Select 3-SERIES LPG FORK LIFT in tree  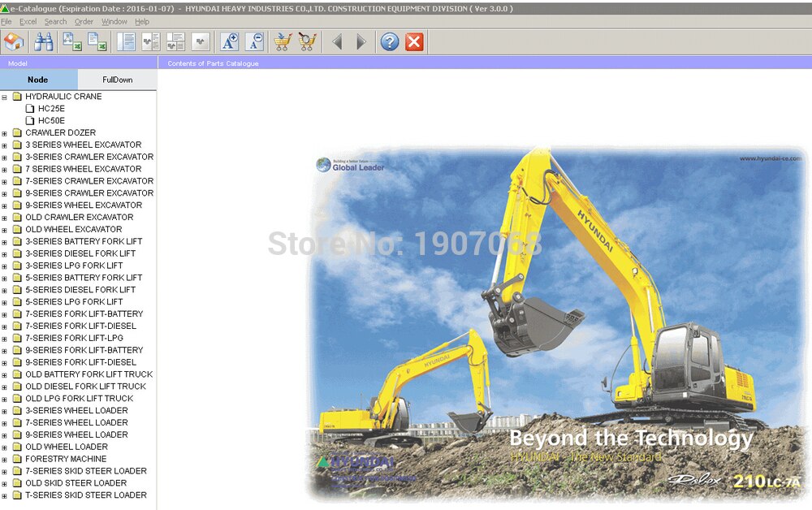pos(74,265)
